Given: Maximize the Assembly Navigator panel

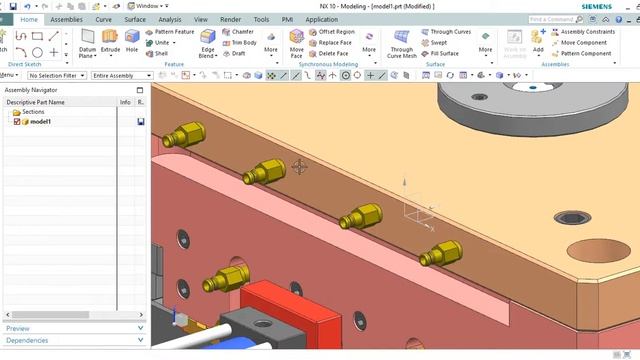Looking at the screenshot, I should (140, 90).
